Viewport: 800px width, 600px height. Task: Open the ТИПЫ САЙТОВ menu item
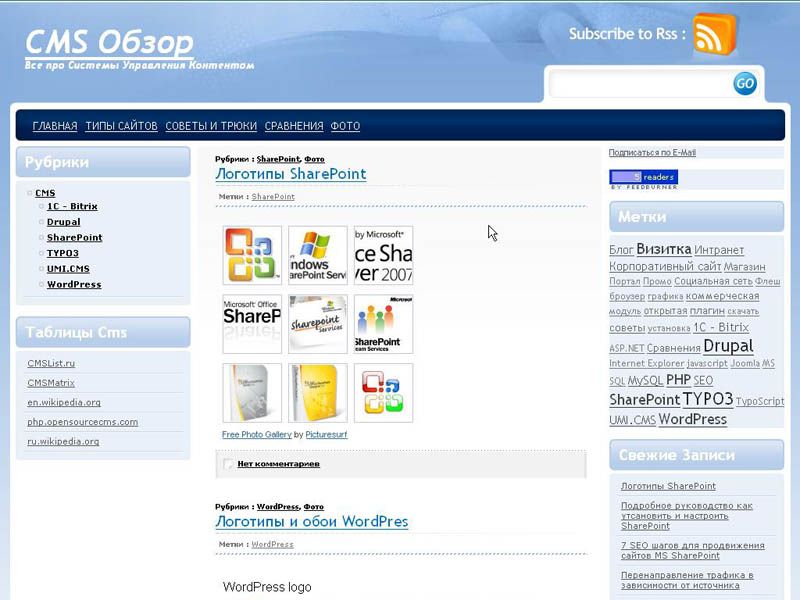[121, 126]
